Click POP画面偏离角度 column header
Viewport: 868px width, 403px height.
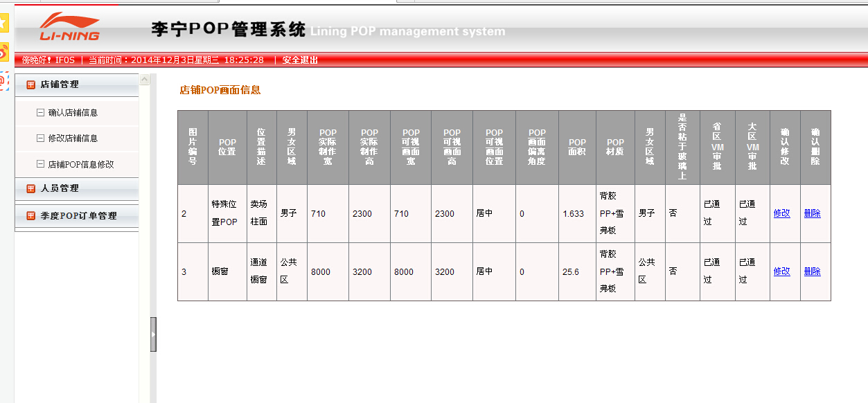537,147
